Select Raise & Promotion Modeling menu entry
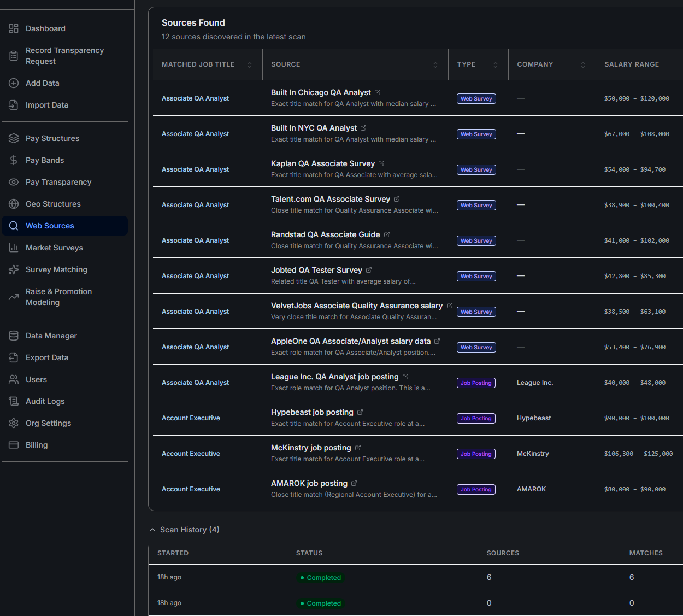The image size is (683, 616). coord(58,297)
